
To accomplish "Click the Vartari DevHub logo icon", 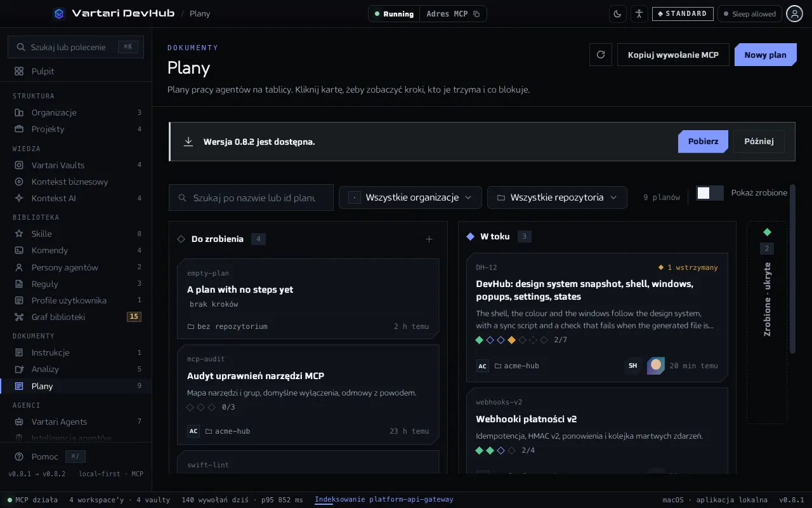I will [59, 13].
